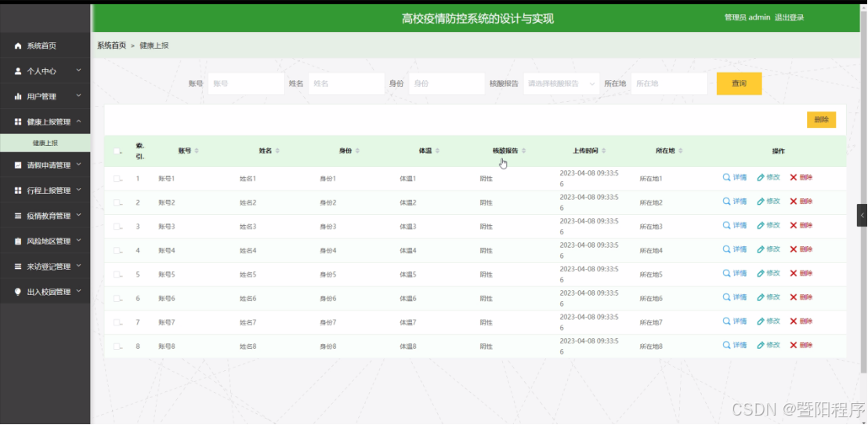Screen dimensions: 868x425
Task: Click the list icon beside 疫情教育管理
Action: click(18, 216)
